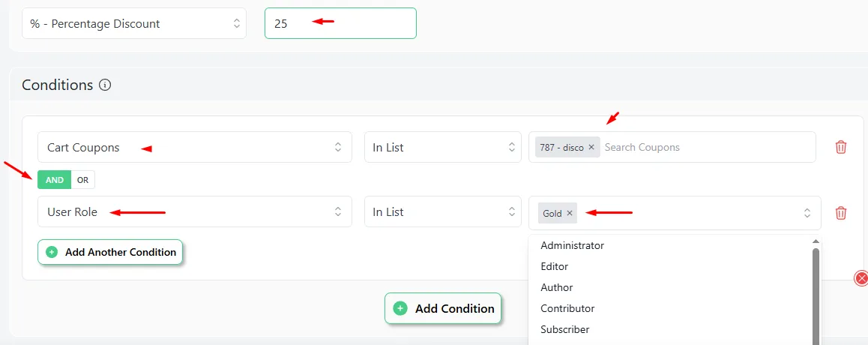
Task: Click the red circular close icon at right edge
Action: pyautogui.click(x=861, y=278)
